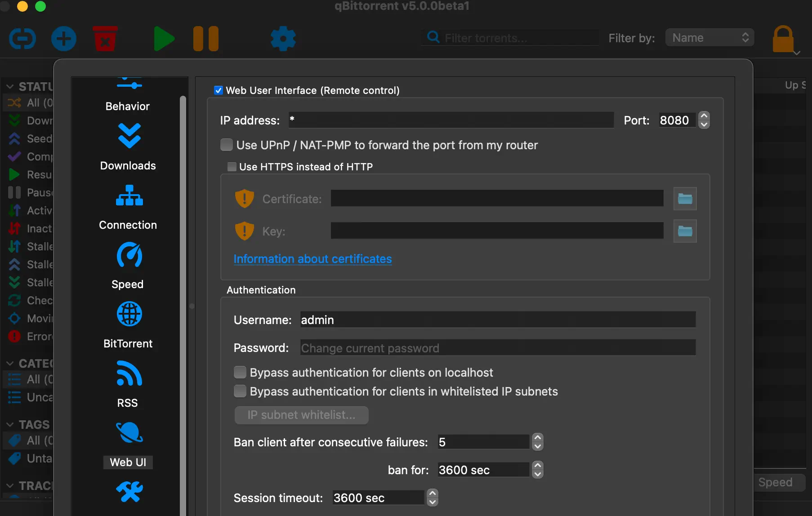Open preferences with the gear icon
812x516 pixels.
coord(283,39)
